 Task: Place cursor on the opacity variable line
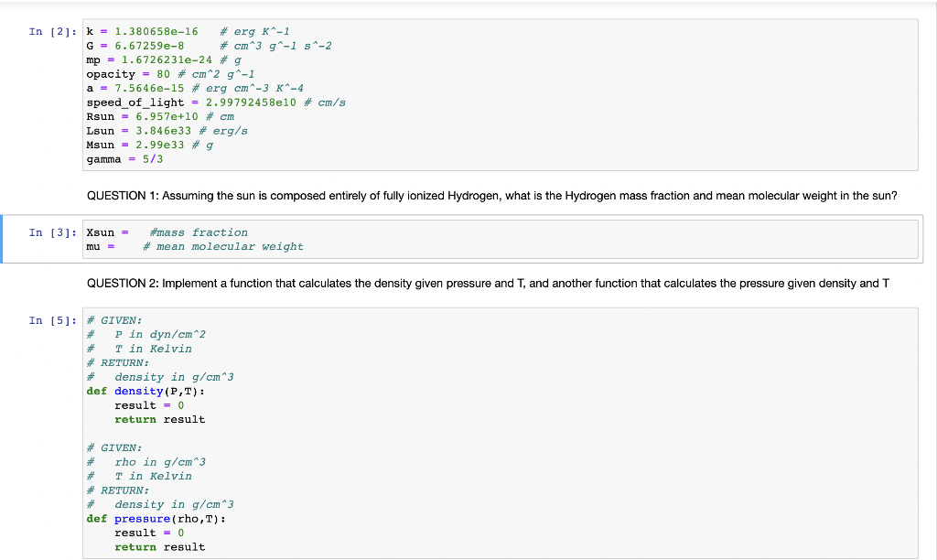(137, 73)
